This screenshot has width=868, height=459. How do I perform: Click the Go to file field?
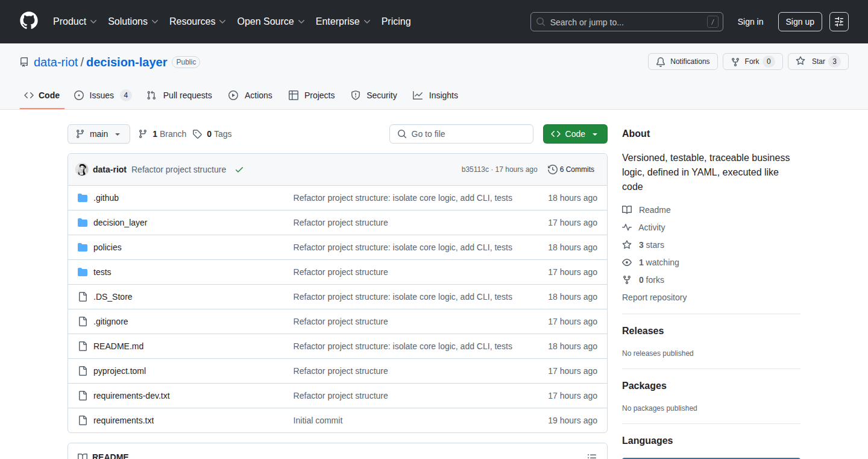[462, 134]
